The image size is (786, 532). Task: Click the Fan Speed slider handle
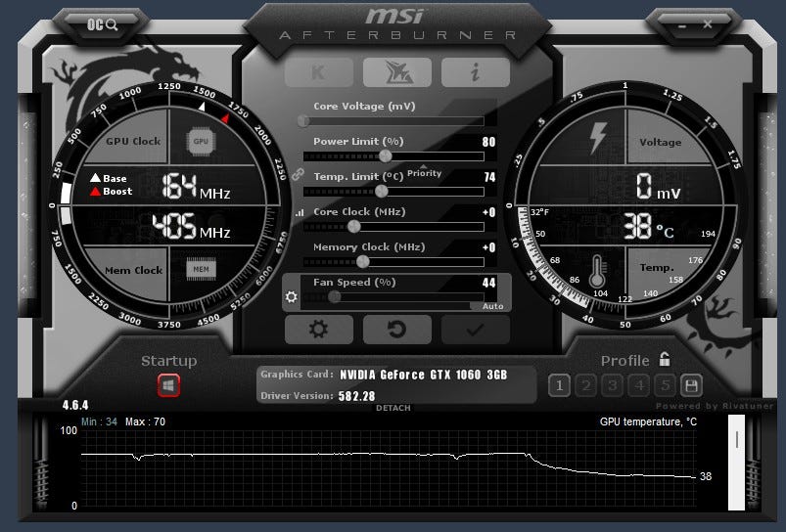click(x=335, y=296)
